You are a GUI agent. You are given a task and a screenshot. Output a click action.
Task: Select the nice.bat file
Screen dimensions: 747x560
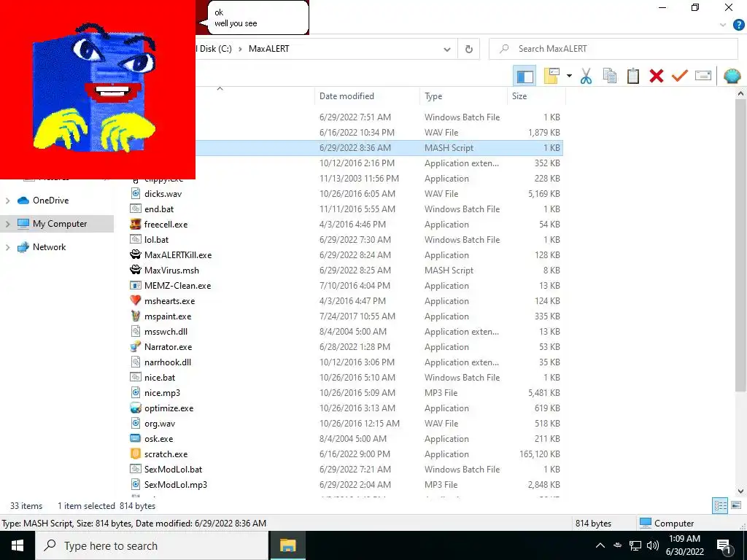[x=160, y=378]
